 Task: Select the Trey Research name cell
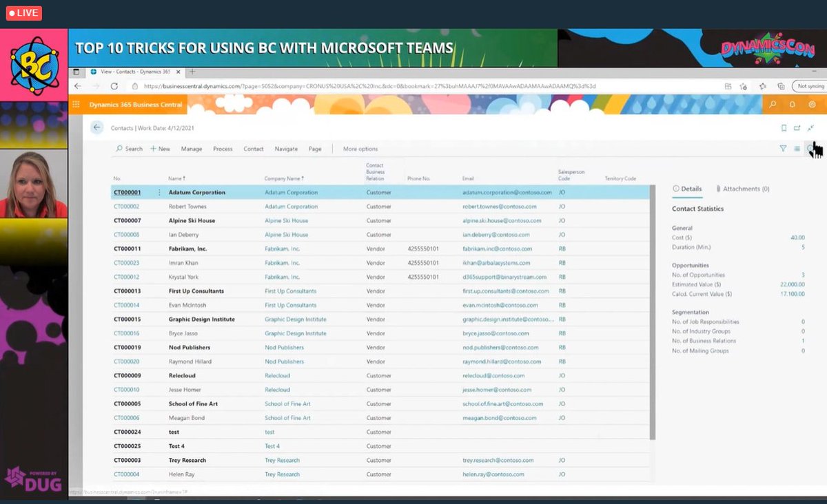point(187,460)
